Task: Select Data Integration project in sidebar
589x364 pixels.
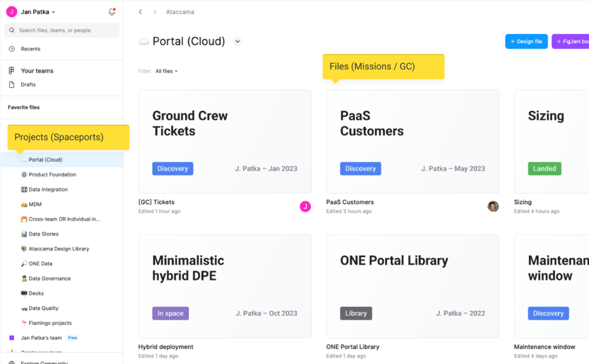Action: (x=48, y=189)
